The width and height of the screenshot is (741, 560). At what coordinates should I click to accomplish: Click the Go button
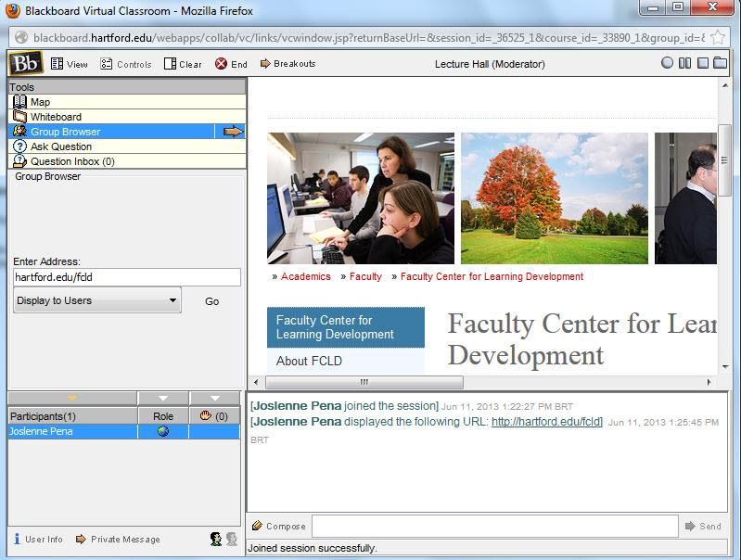tap(211, 301)
